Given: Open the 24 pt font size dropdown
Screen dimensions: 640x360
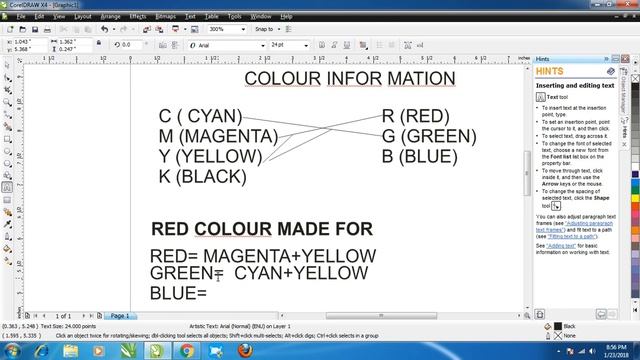Looking at the screenshot, I should tap(306, 46).
